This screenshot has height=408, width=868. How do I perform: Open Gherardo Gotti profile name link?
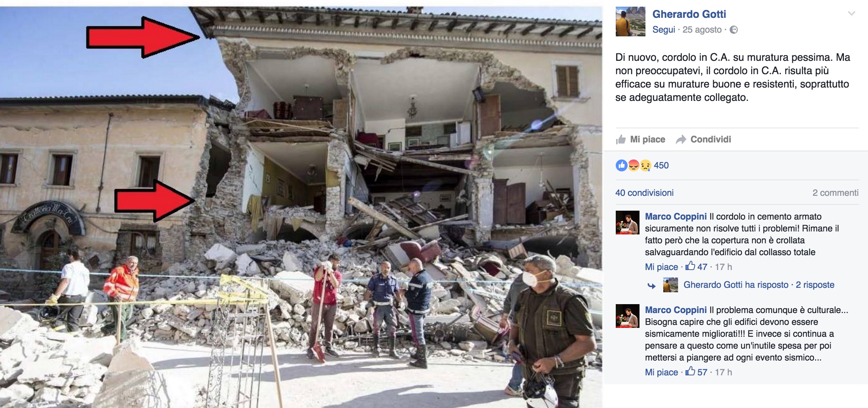689,14
